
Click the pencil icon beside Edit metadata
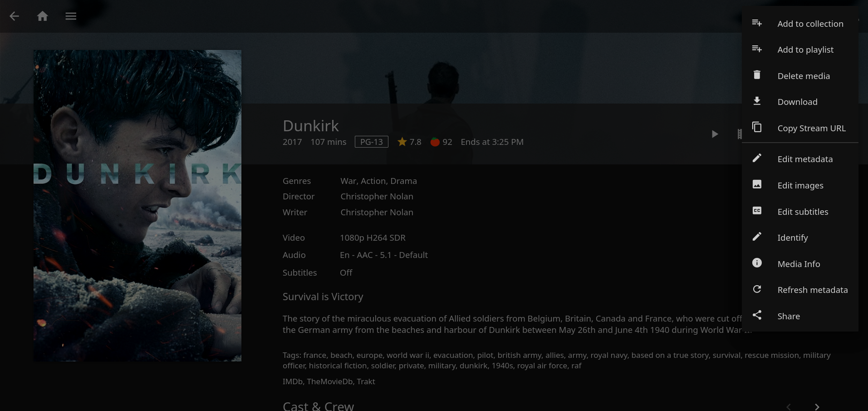[x=757, y=158]
